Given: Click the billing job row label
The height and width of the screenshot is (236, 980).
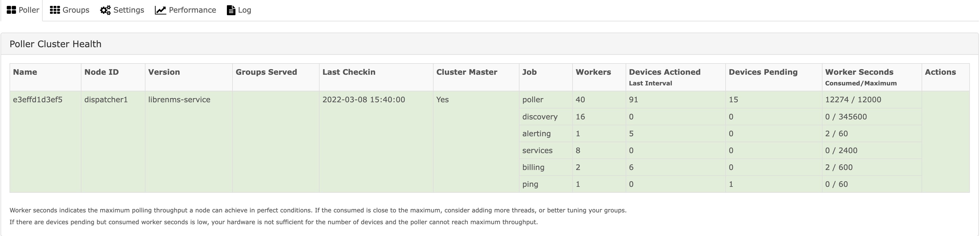Looking at the screenshot, I should 533,167.
